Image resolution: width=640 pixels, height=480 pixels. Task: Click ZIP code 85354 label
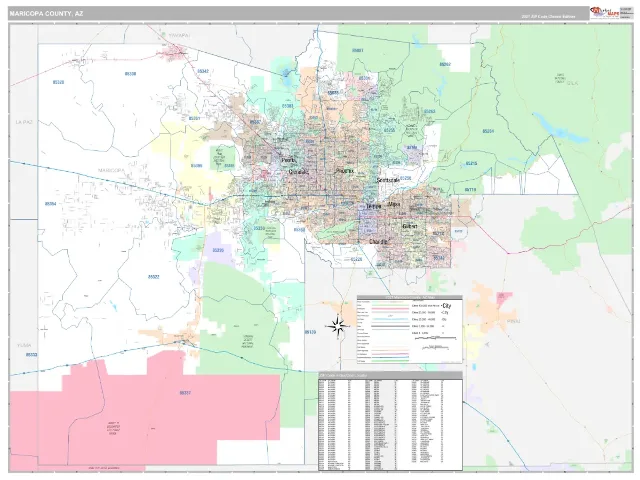click(x=51, y=204)
